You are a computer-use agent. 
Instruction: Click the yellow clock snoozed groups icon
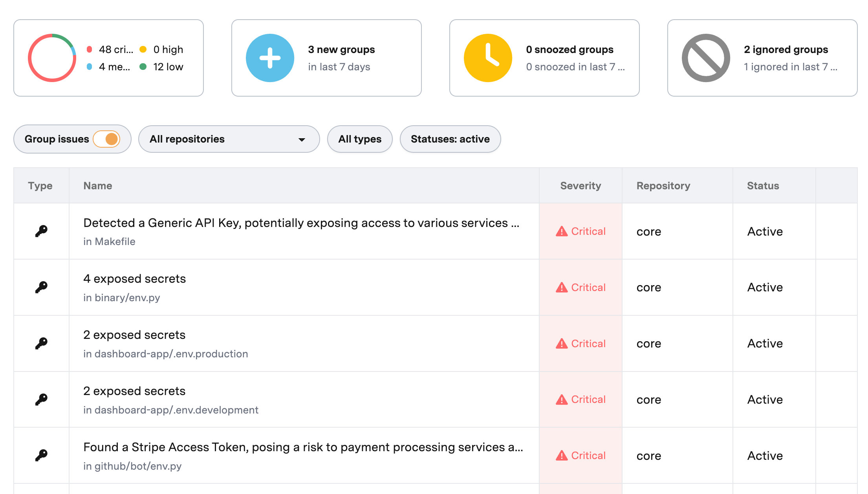click(x=488, y=58)
